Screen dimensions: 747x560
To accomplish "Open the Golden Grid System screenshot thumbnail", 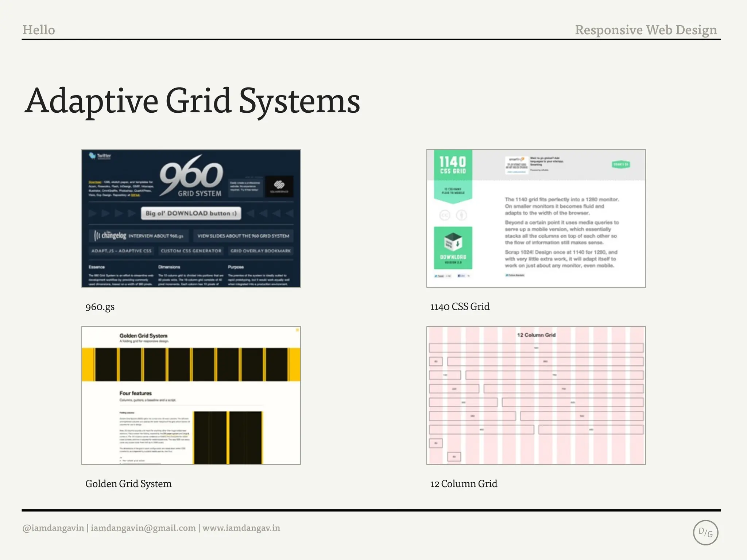I will point(191,396).
